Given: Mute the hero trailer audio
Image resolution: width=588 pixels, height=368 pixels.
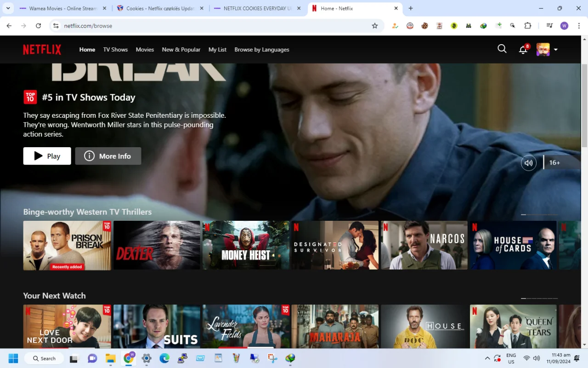Looking at the screenshot, I should pos(529,163).
